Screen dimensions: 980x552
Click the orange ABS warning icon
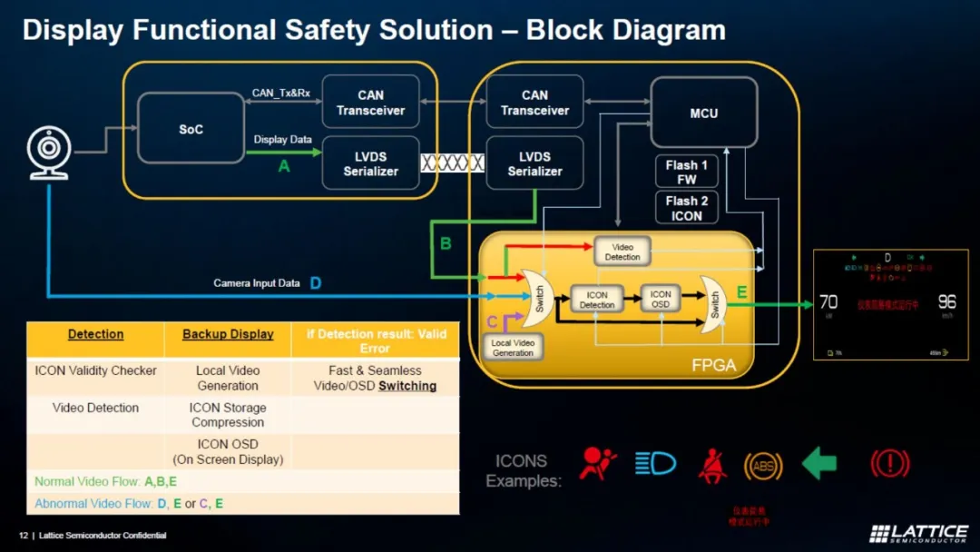(x=763, y=466)
